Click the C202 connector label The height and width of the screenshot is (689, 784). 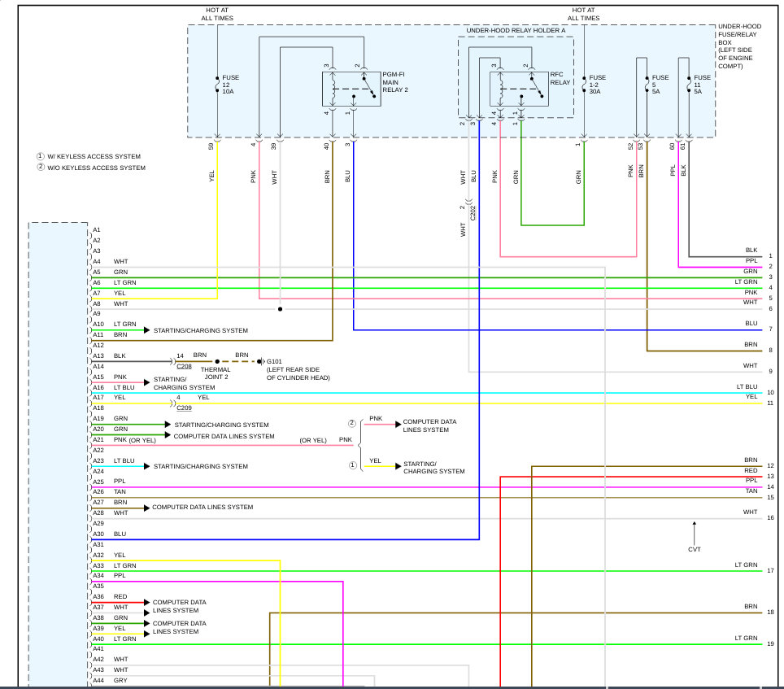click(x=473, y=213)
